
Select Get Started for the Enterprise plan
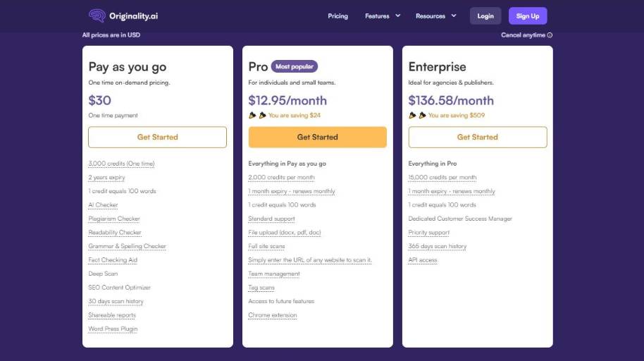tap(477, 137)
